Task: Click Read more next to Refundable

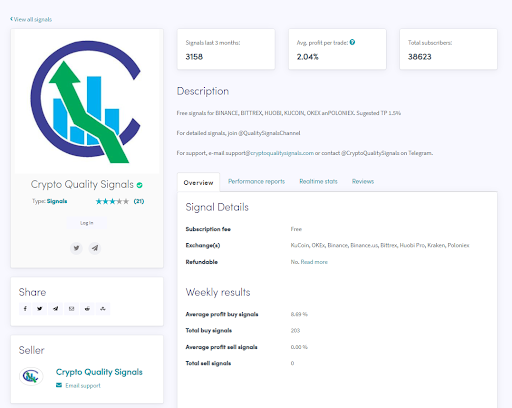Action: coord(314,262)
